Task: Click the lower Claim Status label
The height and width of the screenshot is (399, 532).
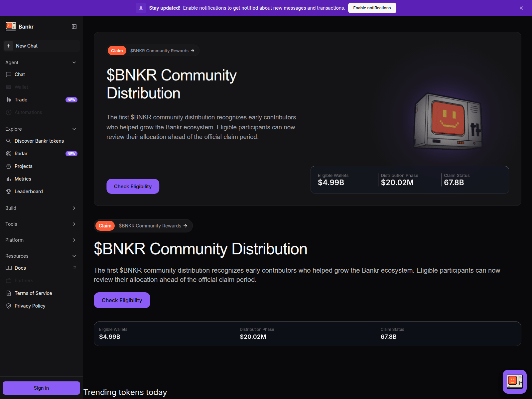Action: click(x=392, y=330)
